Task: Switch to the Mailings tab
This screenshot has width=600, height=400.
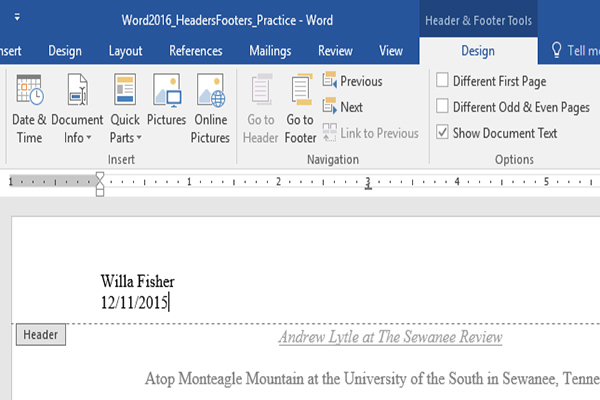Action: [x=270, y=51]
